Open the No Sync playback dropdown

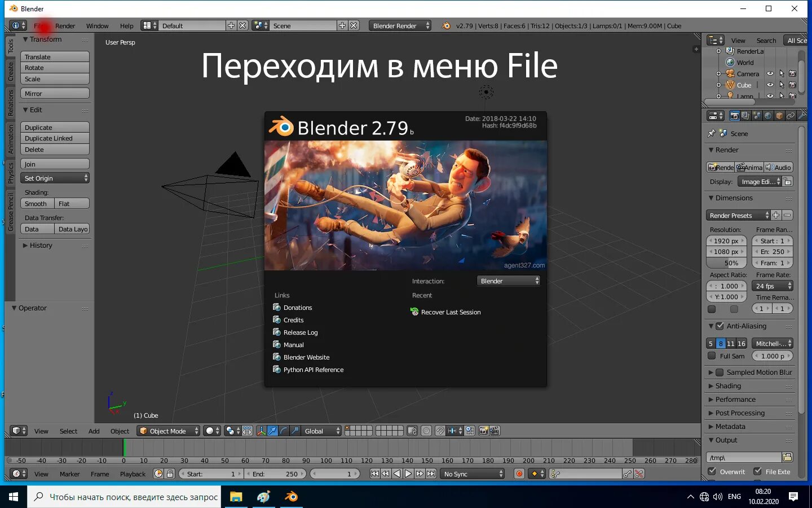473,474
